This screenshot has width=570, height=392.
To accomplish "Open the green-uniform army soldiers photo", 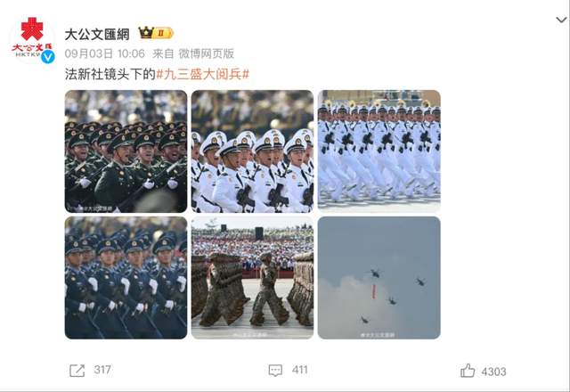I will coord(126,151).
